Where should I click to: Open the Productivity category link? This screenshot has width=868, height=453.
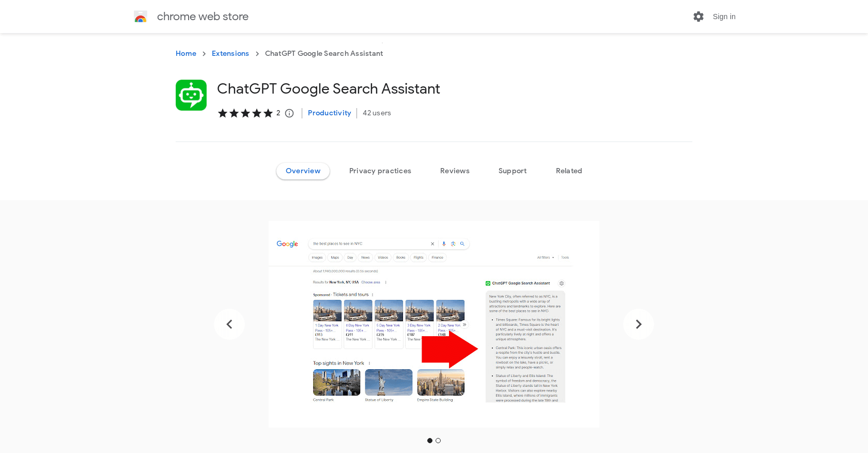pyautogui.click(x=330, y=113)
